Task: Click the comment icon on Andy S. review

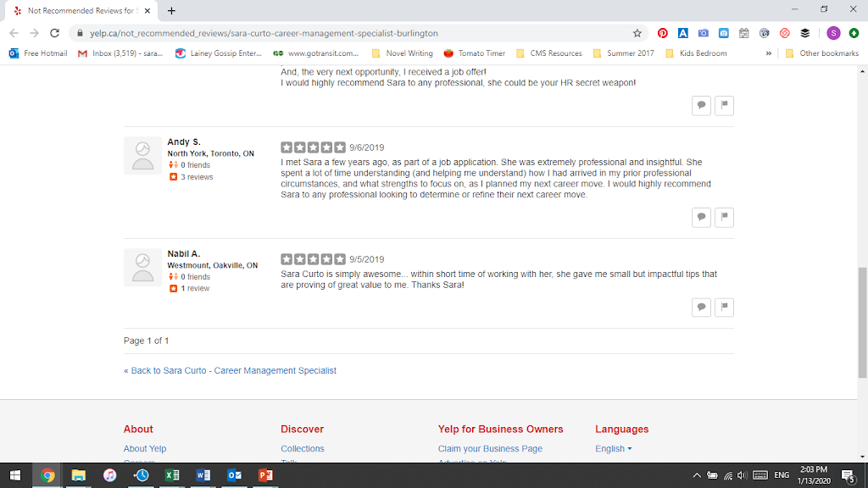Action: click(x=701, y=218)
